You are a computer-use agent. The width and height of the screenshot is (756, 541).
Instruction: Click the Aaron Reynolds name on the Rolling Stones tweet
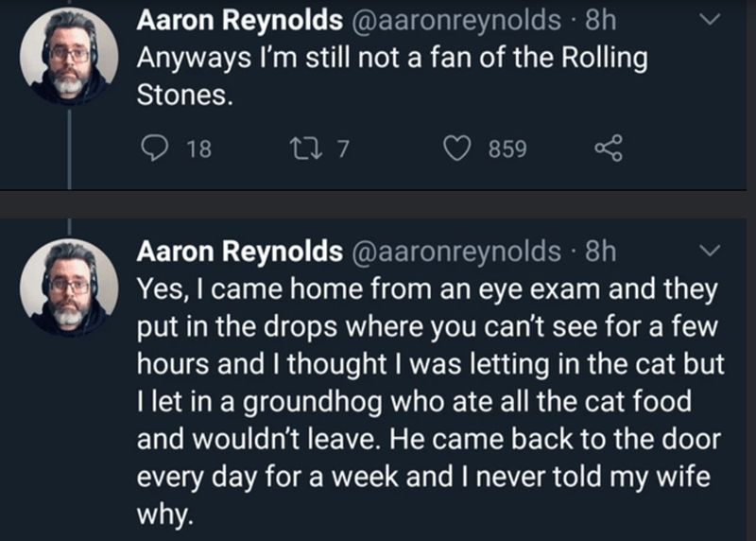click(x=240, y=19)
